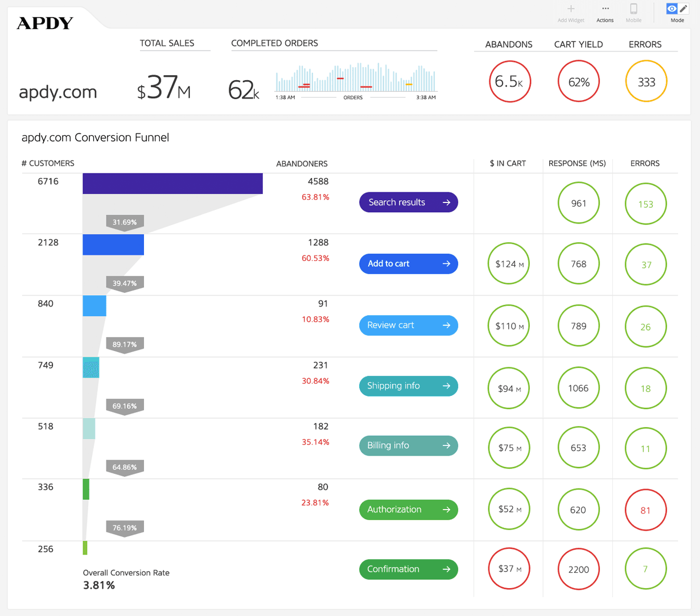Image resolution: width=700 pixels, height=616 pixels.
Task: Click the light blue 840 customers bar
Action: tap(94, 305)
